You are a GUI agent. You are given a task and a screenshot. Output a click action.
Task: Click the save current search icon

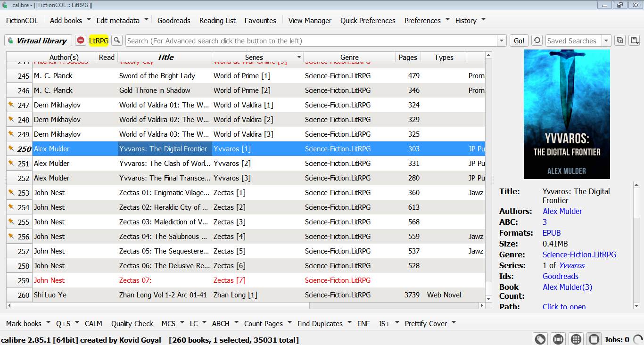tap(634, 41)
